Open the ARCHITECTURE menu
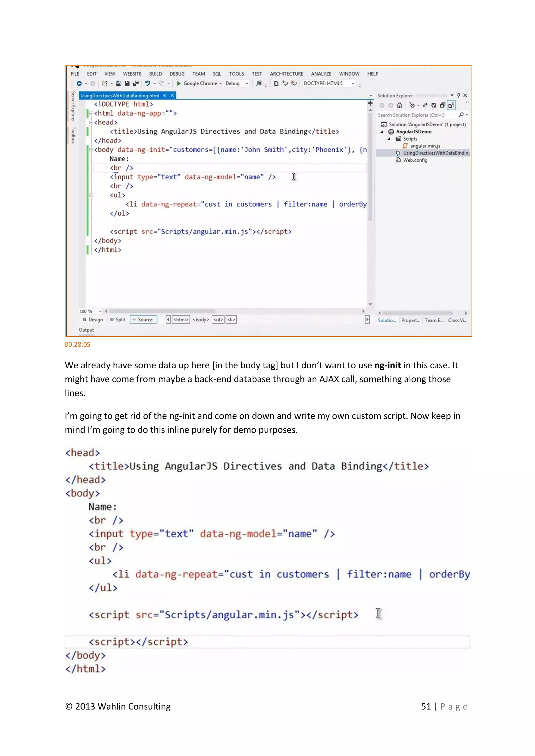 tap(287, 74)
